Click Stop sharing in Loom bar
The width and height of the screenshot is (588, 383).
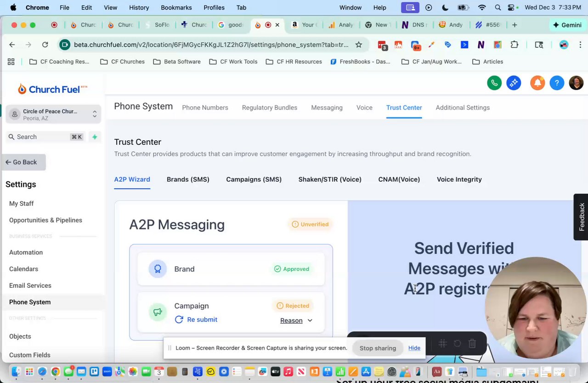pyautogui.click(x=378, y=348)
